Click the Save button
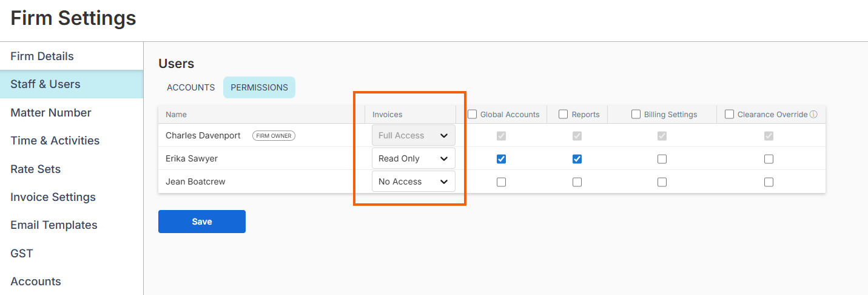 201,222
